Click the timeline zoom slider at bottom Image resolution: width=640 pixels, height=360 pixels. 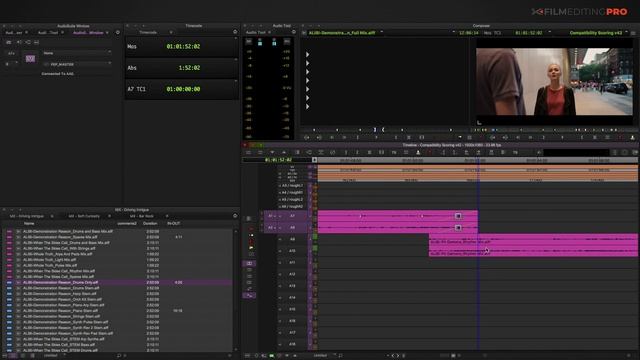(x=453, y=356)
